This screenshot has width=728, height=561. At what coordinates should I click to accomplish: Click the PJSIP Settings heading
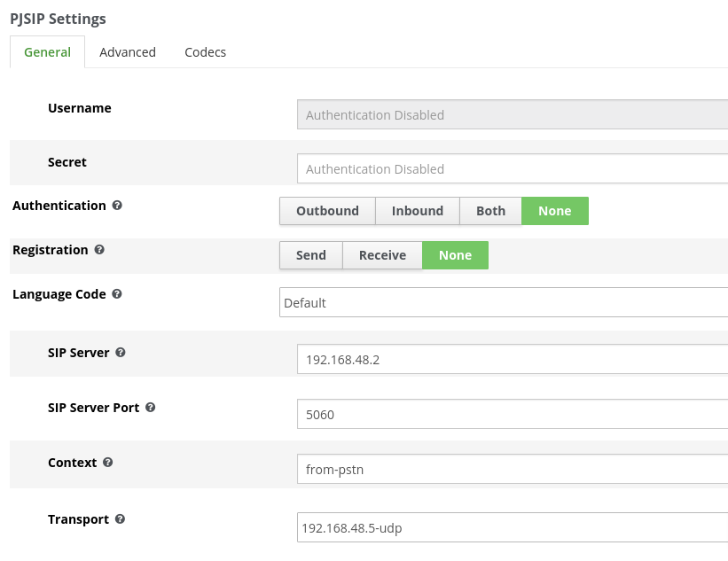click(x=58, y=19)
